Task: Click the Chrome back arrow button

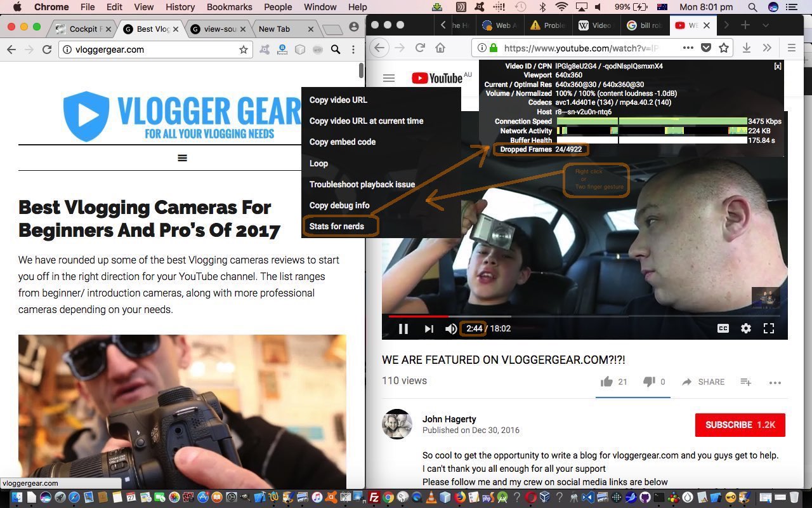Action: [x=11, y=50]
